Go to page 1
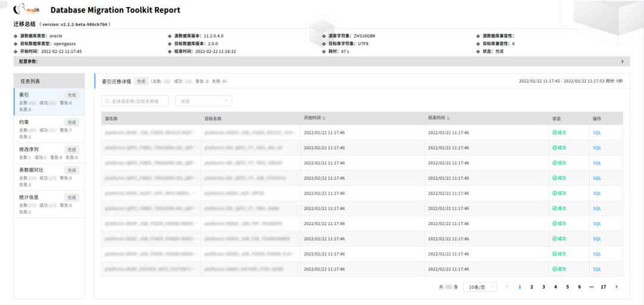The image size is (644, 305). [x=519, y=287]
